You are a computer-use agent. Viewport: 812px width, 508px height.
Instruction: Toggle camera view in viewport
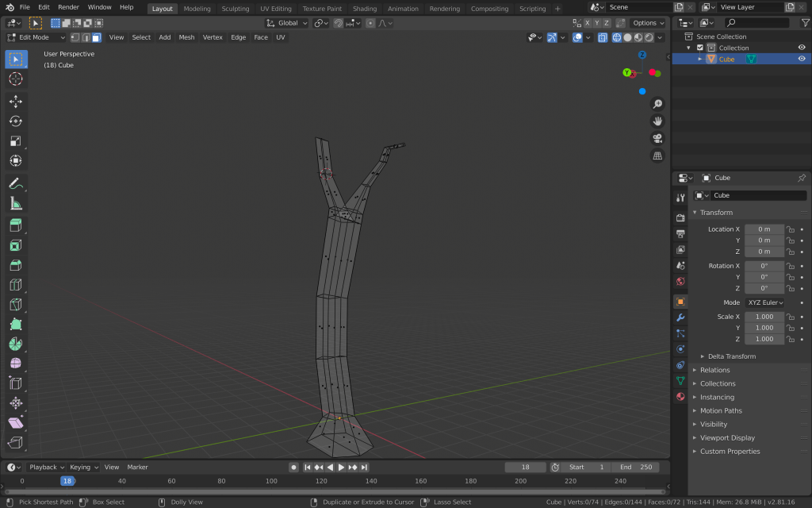pyautogui.click(x=657, y=138)
